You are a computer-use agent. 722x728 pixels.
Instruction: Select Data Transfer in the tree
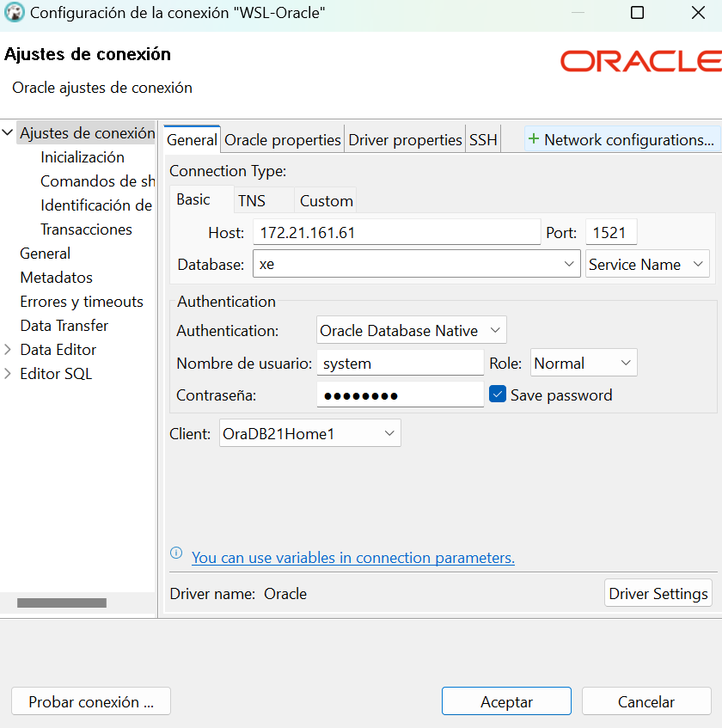64,326
